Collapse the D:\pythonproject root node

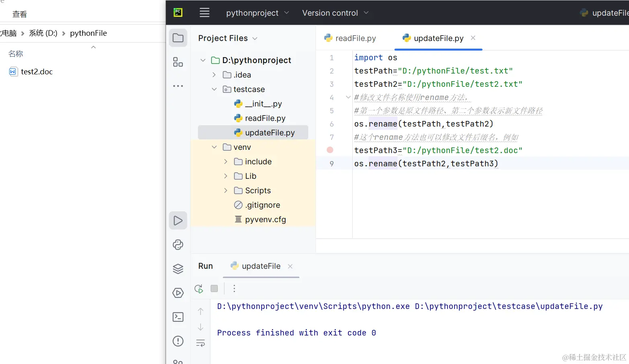pyautogui.click(x=203, y=60)
